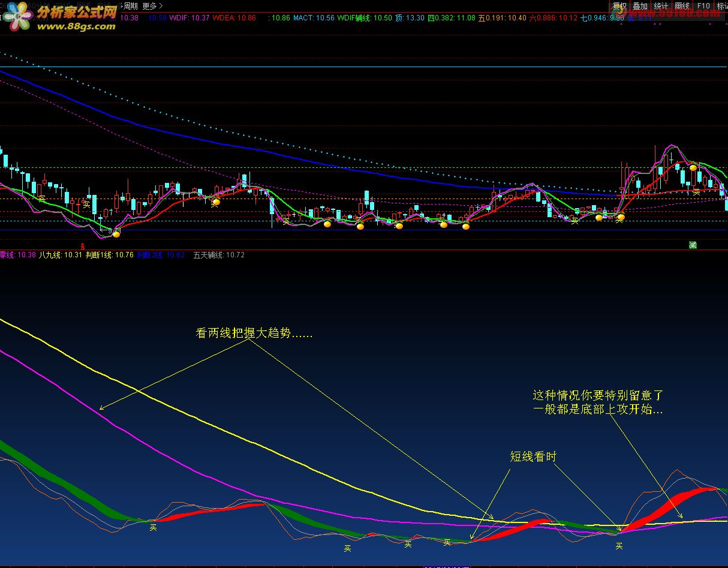Click the 判断2线: 10.82 label
728x568 pixels.
[161, 255]
